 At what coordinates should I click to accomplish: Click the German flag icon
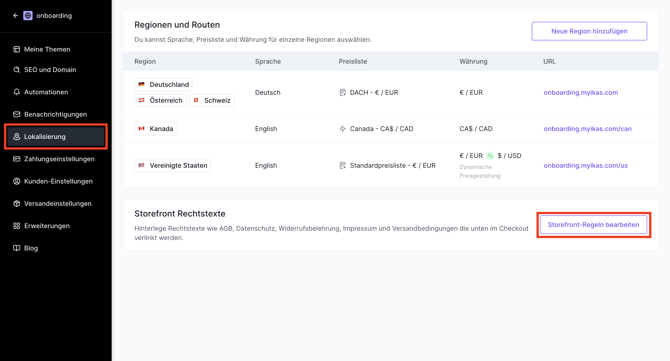141,85
